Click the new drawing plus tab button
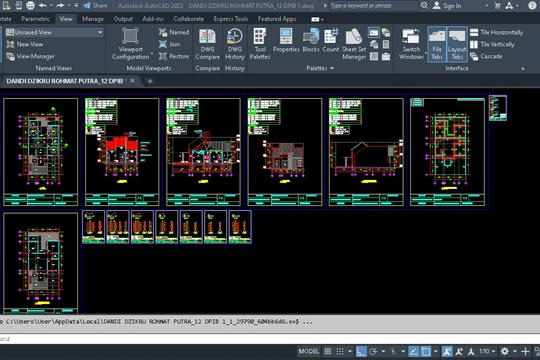The height and width of the screenshot is (360, 540). pyautogui.click(x=150, y=81)
